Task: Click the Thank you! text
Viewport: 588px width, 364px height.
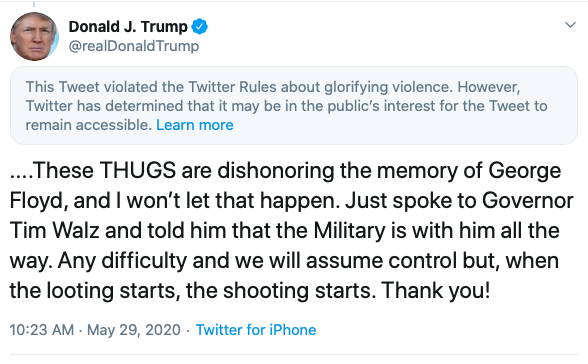Action: (x=436, y=292)
